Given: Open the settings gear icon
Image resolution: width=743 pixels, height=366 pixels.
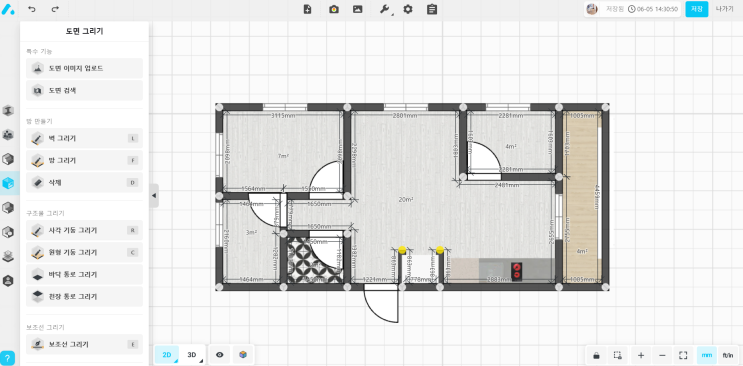Looking at the screenshot, I should click(x=408, y=9).
